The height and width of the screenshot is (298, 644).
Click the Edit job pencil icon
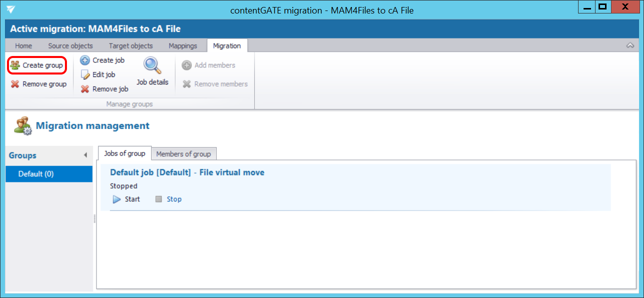click(x=85, y=75)
